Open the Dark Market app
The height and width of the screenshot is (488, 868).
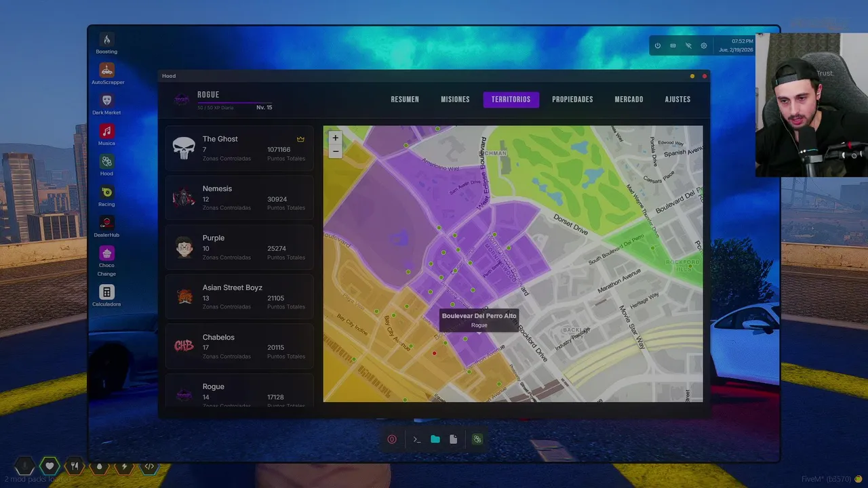click(x=106, y=100)
